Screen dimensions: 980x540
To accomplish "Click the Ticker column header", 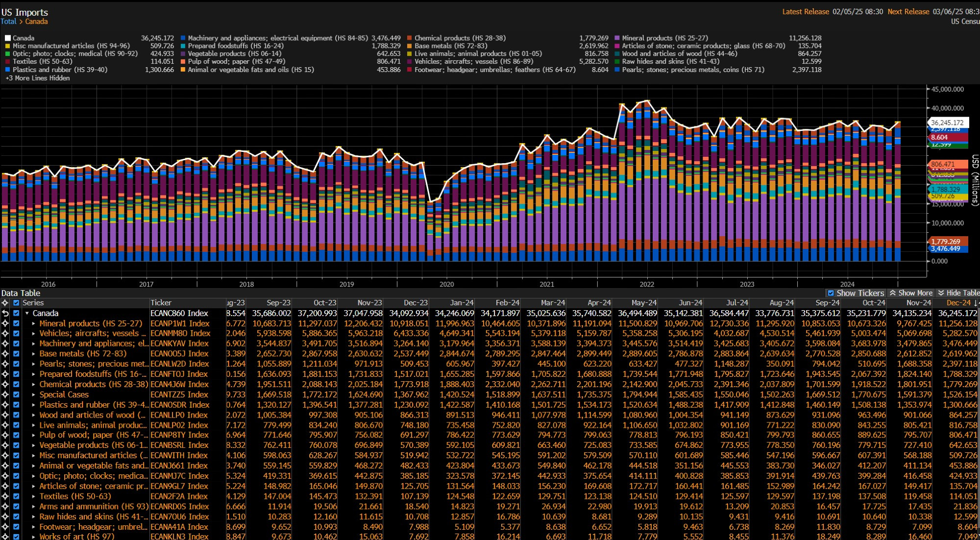I will (161, 303).
